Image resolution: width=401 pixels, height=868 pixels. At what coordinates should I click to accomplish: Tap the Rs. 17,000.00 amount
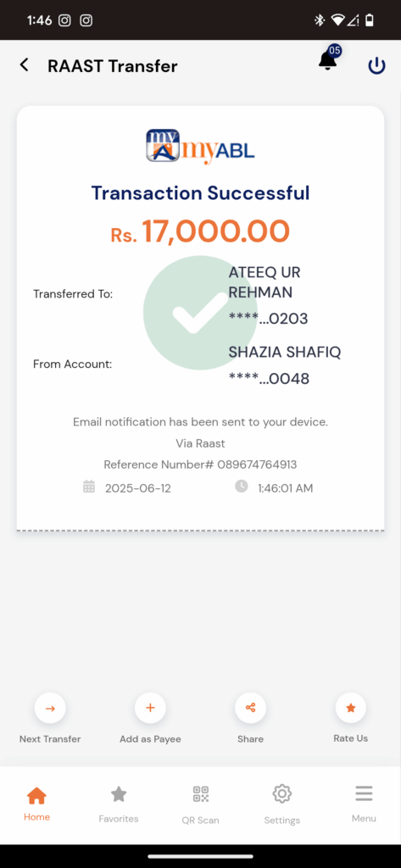[200, 231]
